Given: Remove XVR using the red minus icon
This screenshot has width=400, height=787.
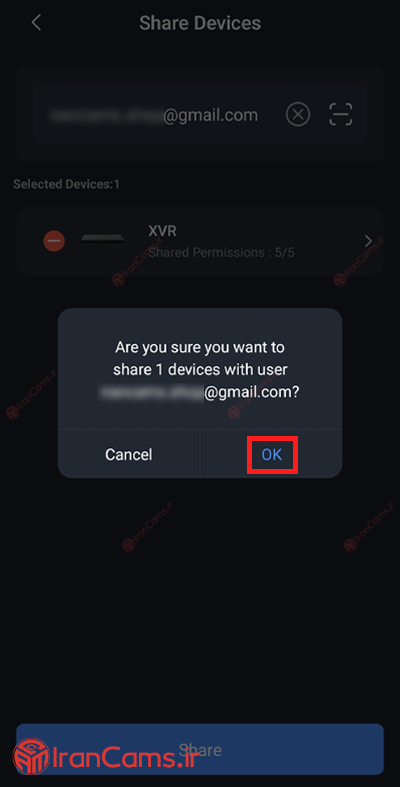Looking at the screenshot, I should [54, 241].
